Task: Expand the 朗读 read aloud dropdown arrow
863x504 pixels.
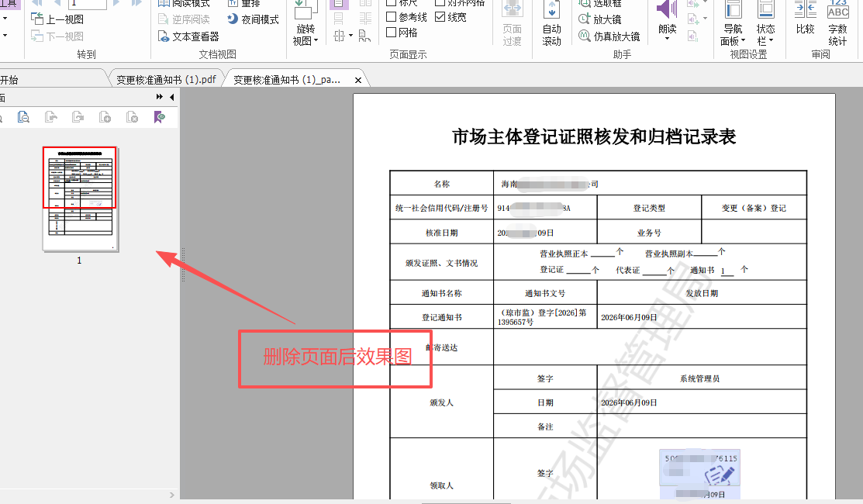Action: (667, 39)
